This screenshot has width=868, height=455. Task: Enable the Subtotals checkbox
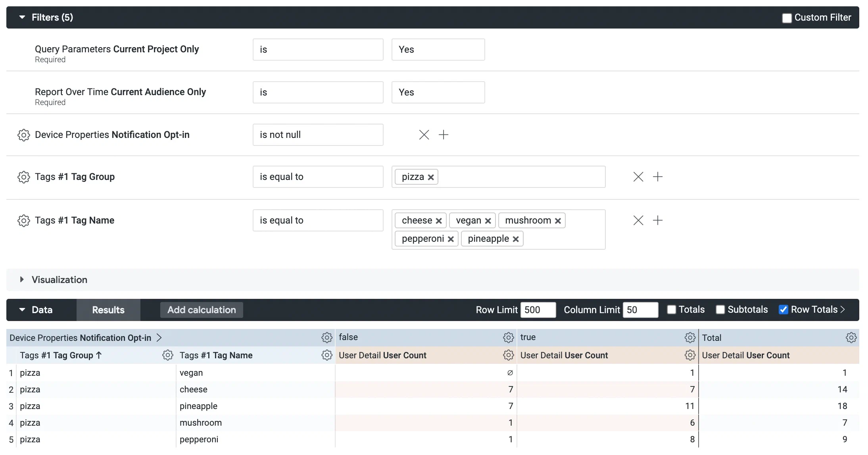click(720, 310)
